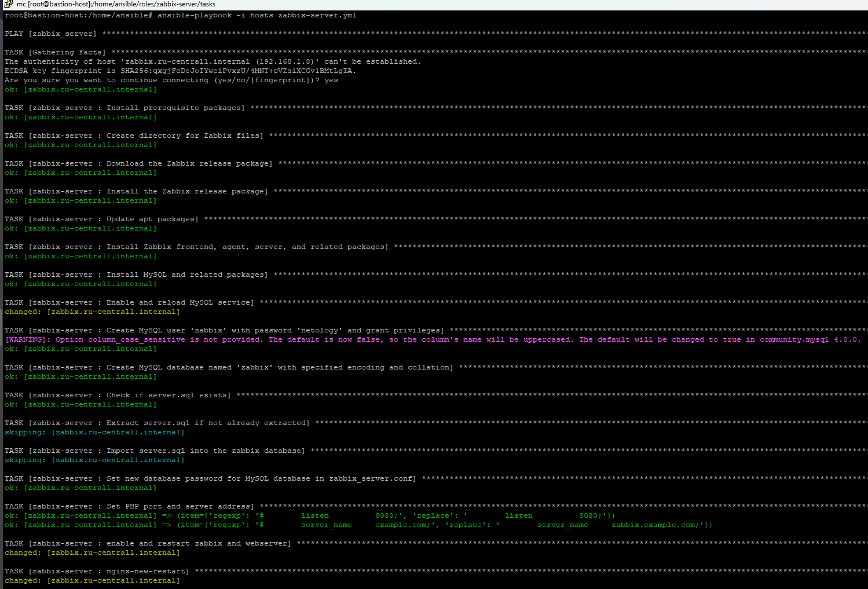Click 'changed:' result under MySQL service task
The height and width of the screenshot is (589, 868).
93,312
